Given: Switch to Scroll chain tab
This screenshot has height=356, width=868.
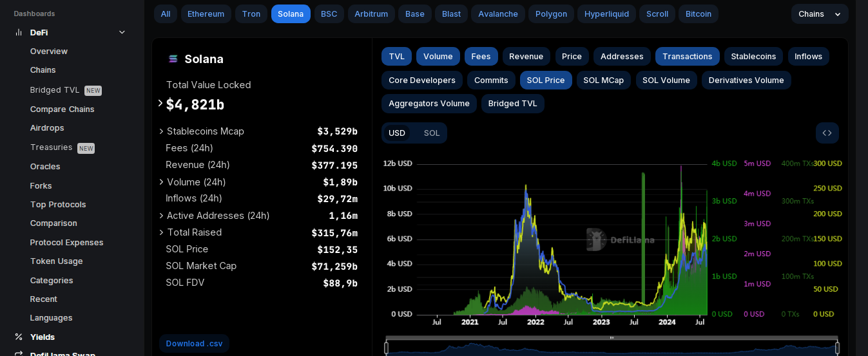Looking at the screenshot, I should [657, 14].
